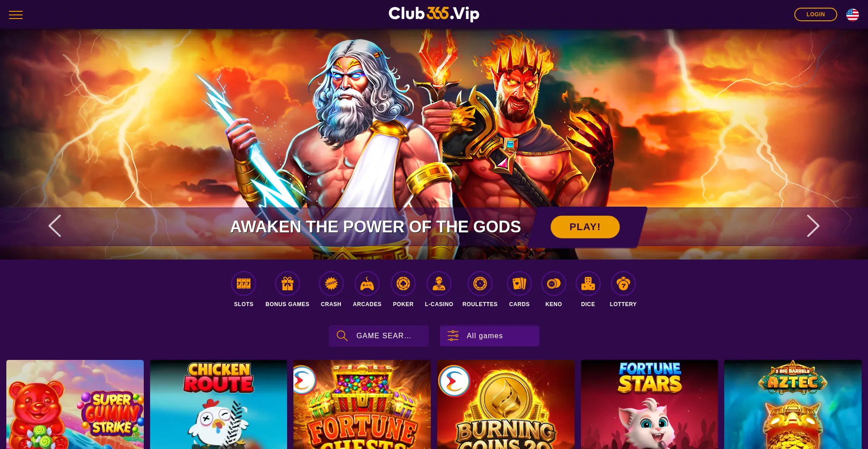Select the Slots category icon

pos(244,284)
